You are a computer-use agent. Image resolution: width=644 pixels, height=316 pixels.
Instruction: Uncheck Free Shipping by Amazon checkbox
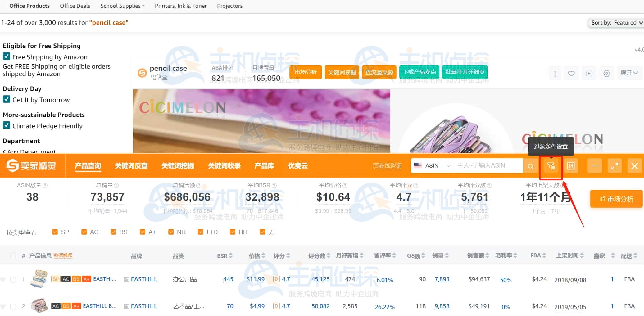(x=7, y=56)
